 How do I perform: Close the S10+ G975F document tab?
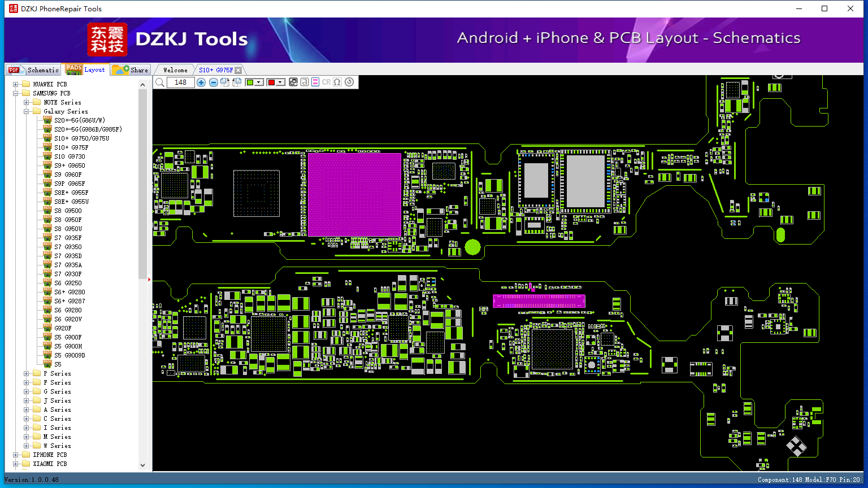tap(238, 70)
